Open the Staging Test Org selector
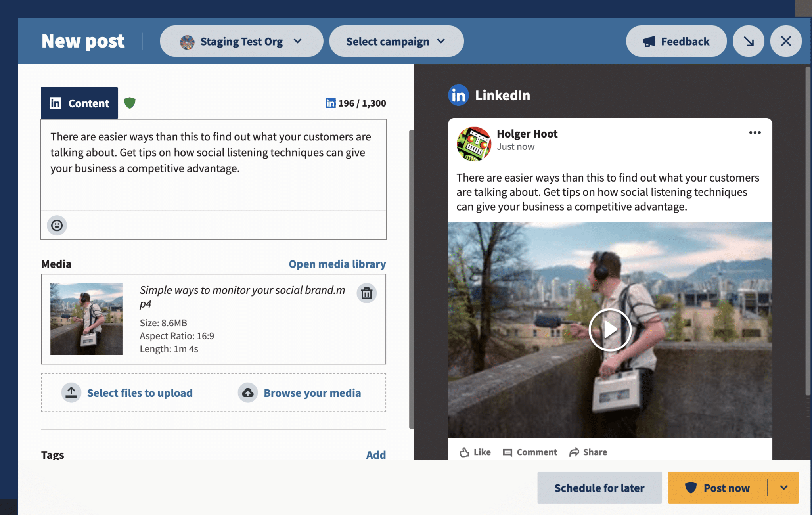812x515 pixels. pos(241,41)
